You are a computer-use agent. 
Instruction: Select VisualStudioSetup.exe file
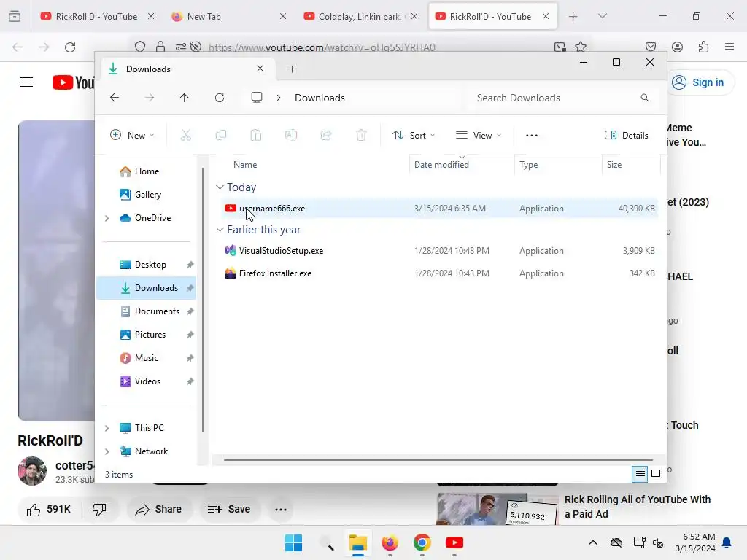[x=439, y=251]
